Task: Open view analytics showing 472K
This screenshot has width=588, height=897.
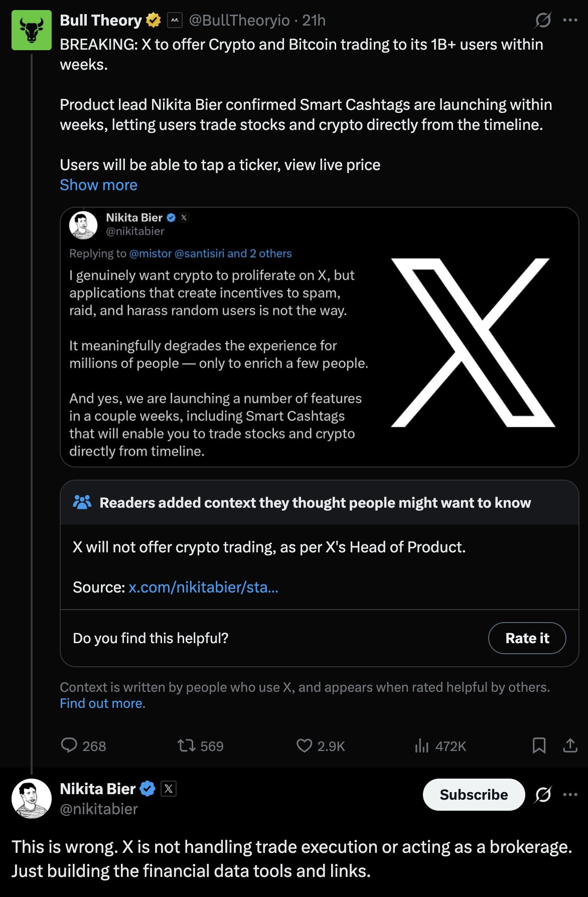Action: [x=421, y=746]
